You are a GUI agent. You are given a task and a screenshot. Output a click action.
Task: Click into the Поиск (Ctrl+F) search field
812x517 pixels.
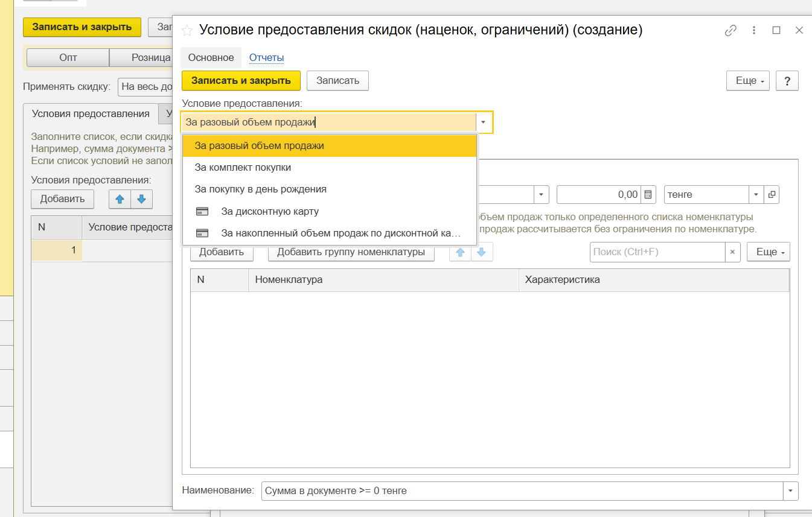coord(657,252)
